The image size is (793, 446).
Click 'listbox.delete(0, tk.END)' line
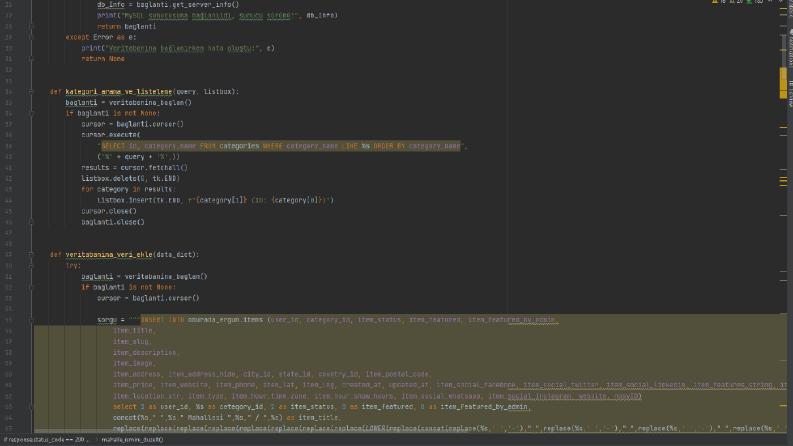click(130, 179)
